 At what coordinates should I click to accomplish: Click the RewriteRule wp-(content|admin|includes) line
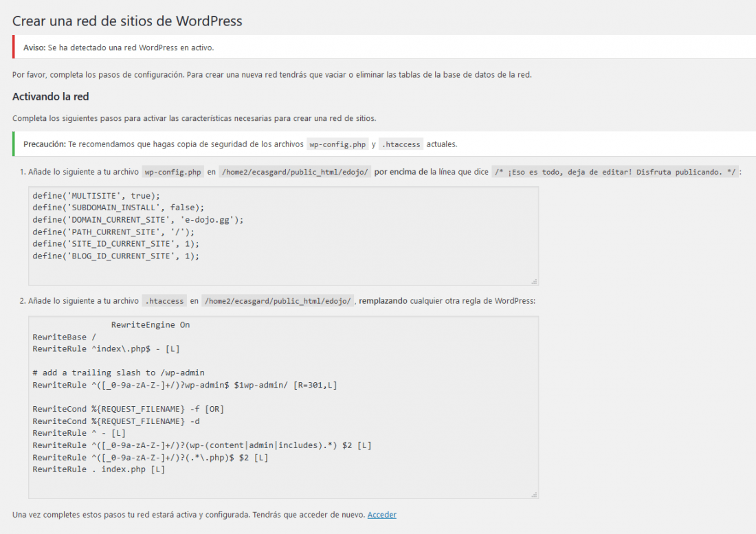202,445
